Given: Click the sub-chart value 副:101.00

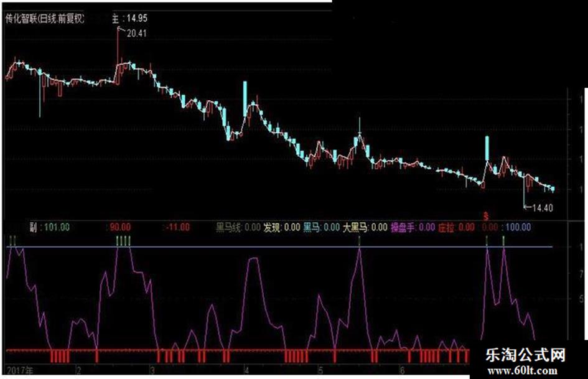Looking at the screenshot, I should pos(50,227).
